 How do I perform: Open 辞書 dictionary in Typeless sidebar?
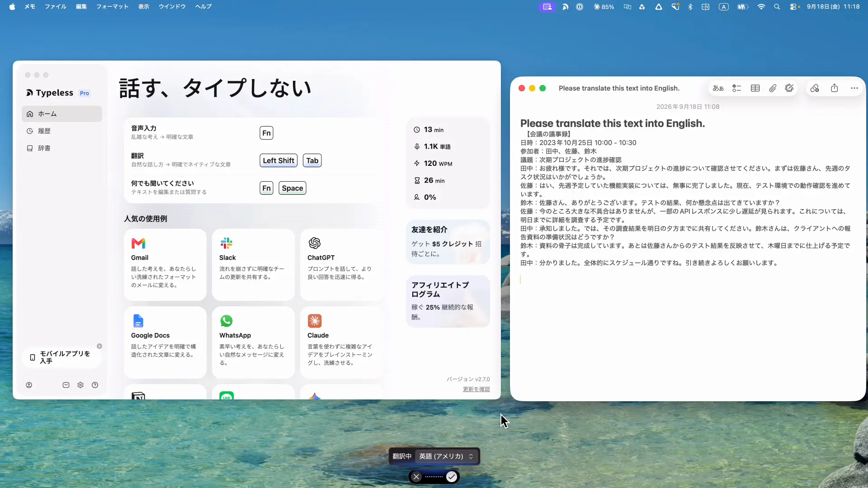coord(62,148)
